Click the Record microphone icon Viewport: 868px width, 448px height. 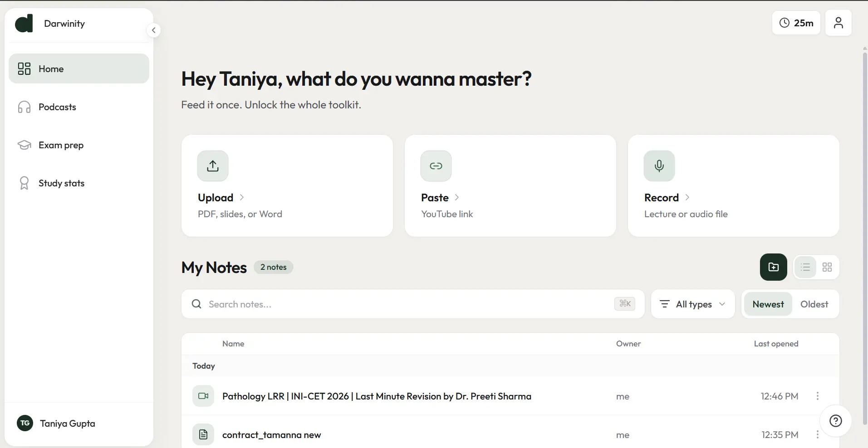[659, 166]
